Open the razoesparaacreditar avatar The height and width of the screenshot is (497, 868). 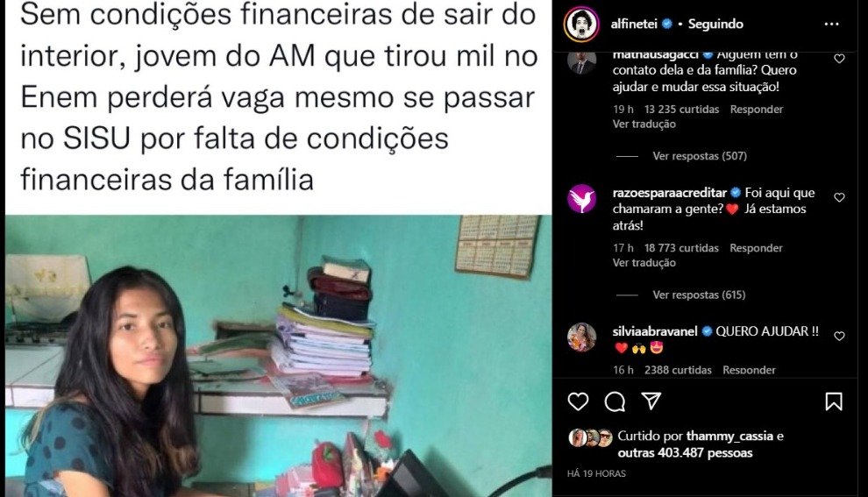point(582,199)
